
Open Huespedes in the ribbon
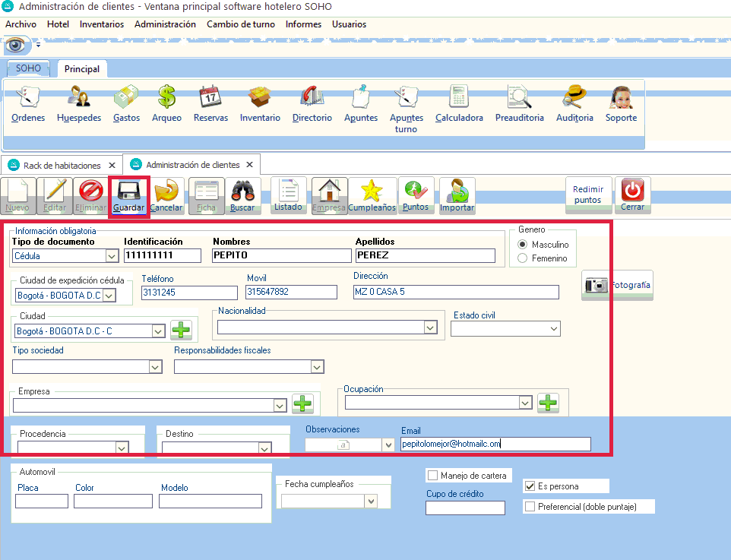(x=79, y=98)
